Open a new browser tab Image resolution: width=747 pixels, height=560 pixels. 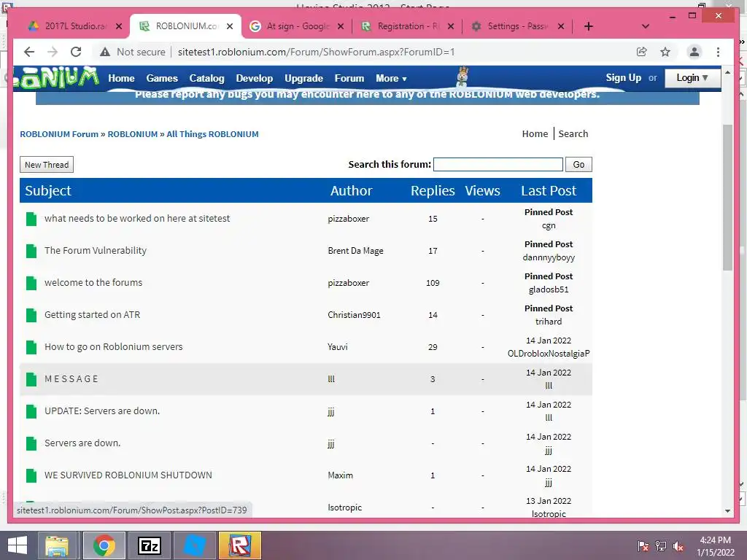589,26
